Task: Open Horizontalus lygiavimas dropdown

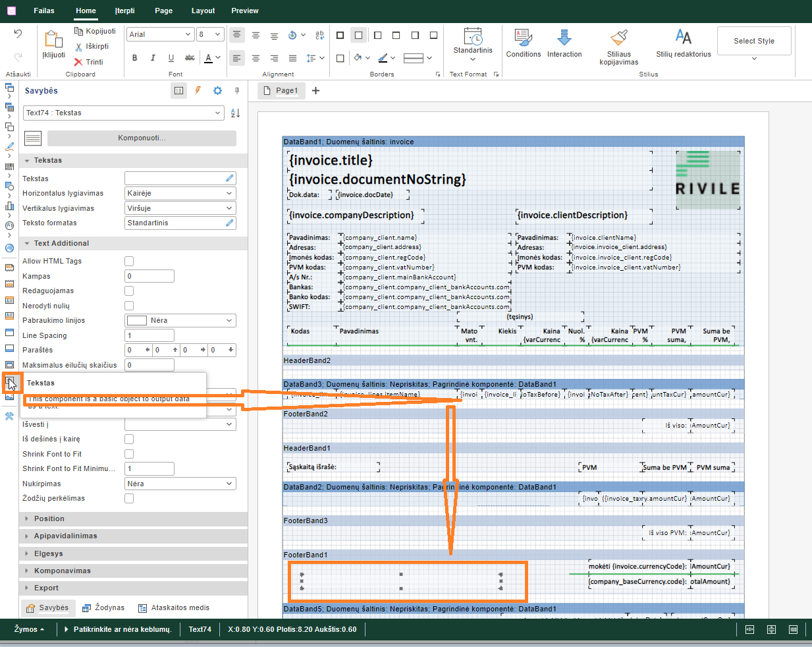Action: [x=180, y=194]
